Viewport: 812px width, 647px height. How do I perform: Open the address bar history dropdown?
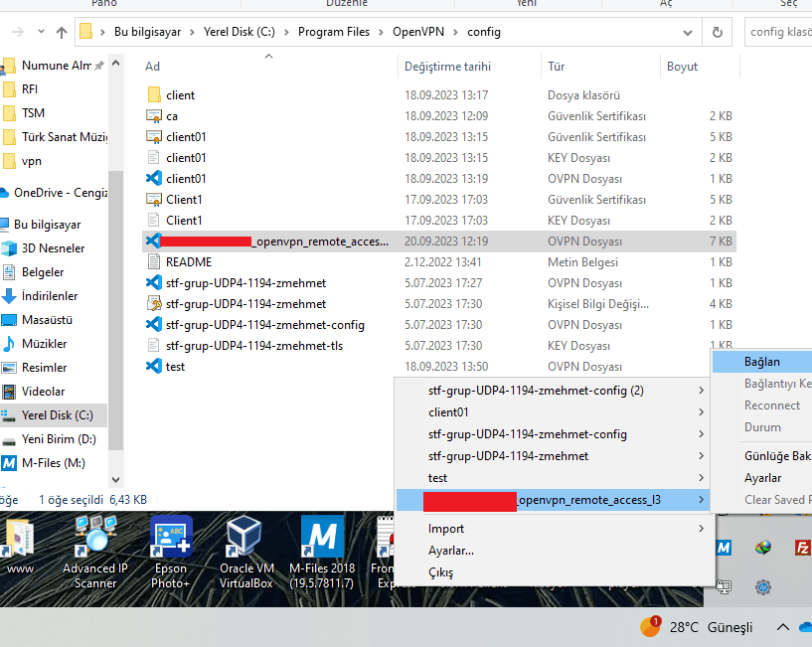click(688, 32)
